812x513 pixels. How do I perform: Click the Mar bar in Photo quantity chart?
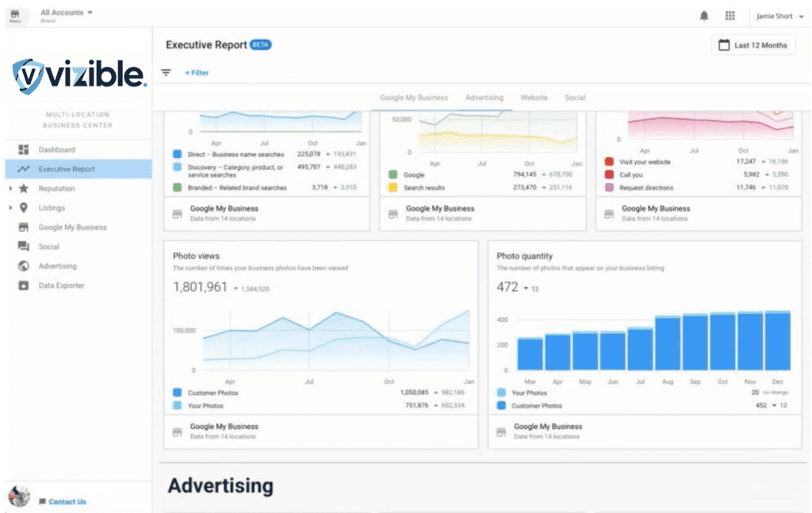point(530,354)
